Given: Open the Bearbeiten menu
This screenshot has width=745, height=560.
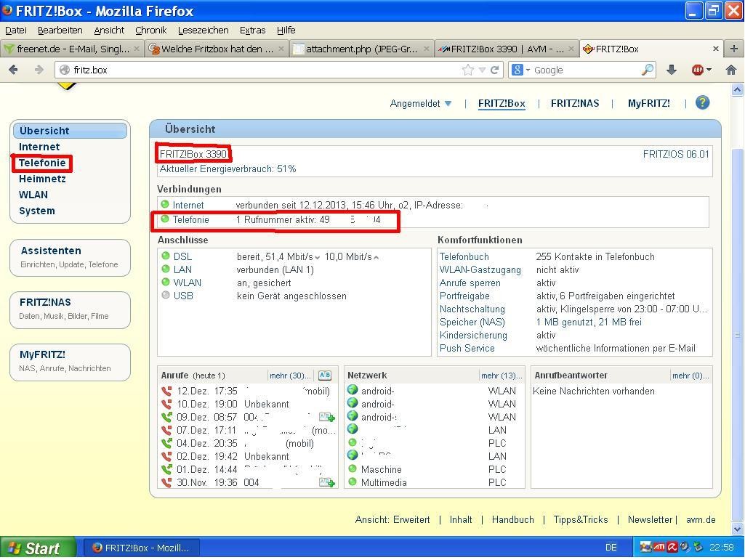Looking at the screenshot, I should 60,30.
